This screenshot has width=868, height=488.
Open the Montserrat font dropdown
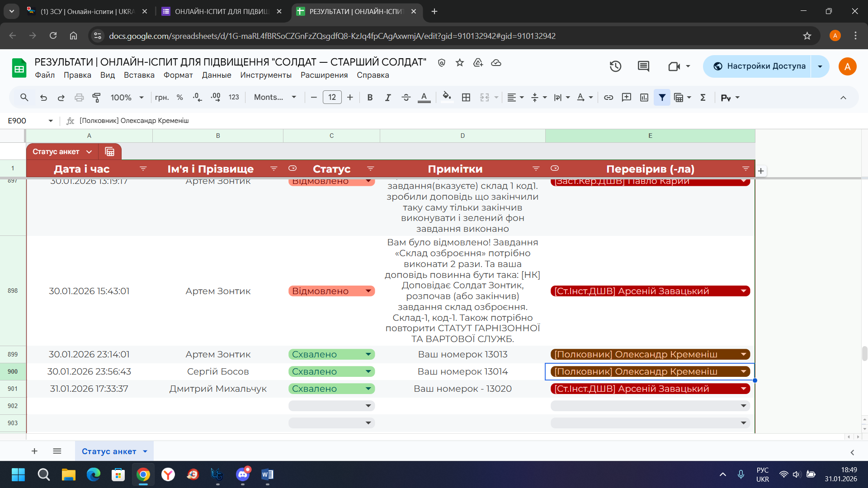(x=275, y=97)
